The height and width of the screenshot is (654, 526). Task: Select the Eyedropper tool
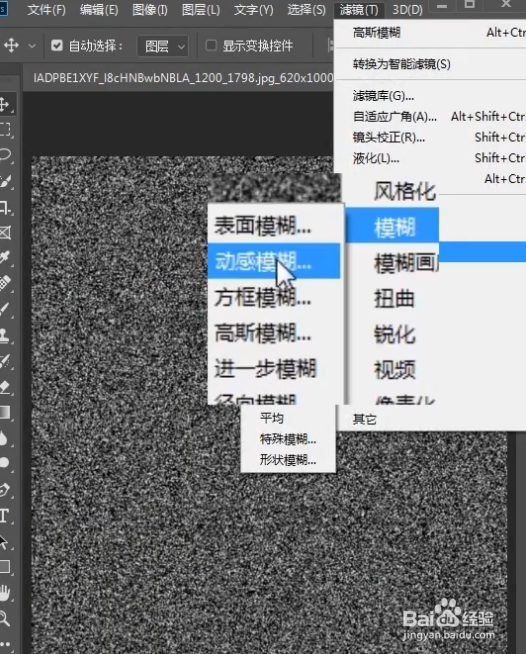[5, 257]
